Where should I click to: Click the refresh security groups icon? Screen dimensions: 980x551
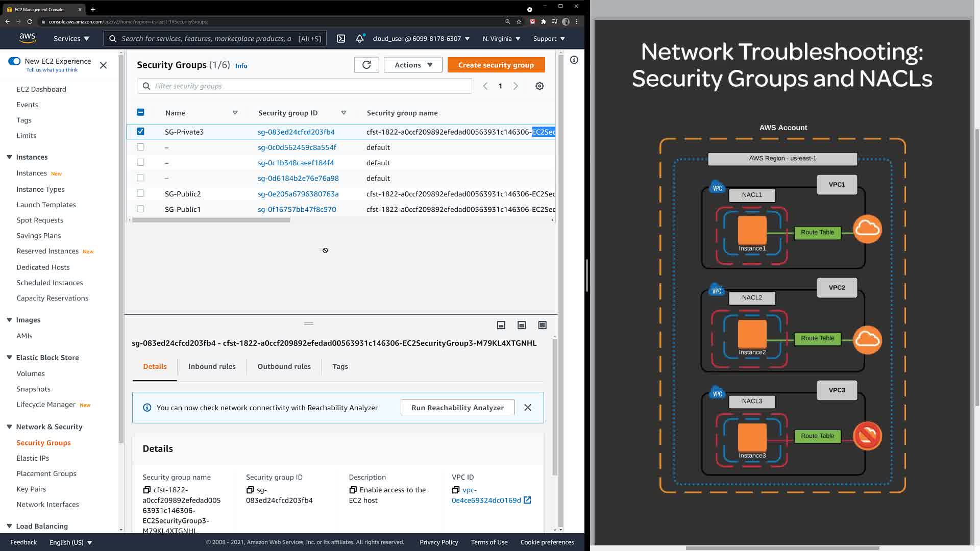pyautogui.click(x=366, y=65)
